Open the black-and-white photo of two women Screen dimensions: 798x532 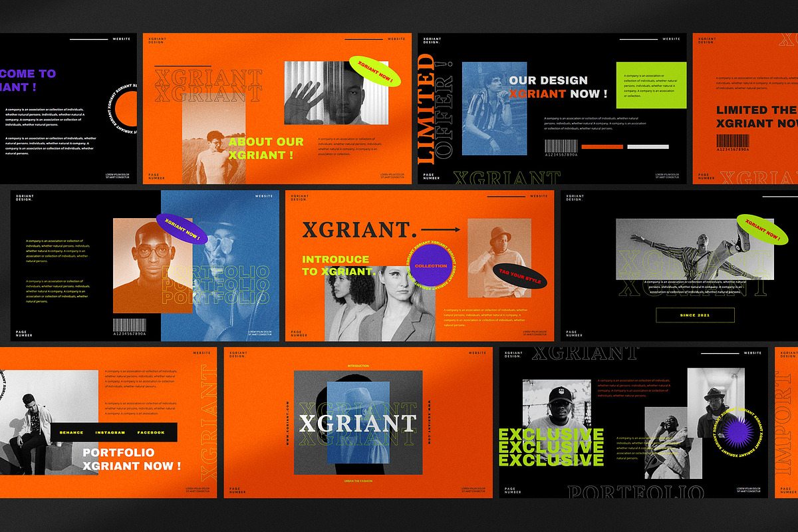380,304
